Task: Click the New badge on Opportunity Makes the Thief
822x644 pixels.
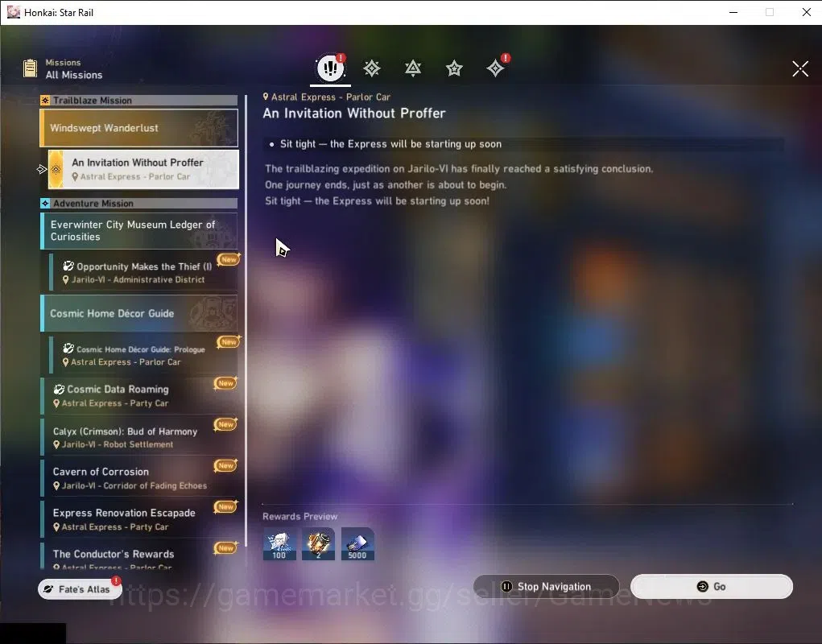Action: click(x=229, y=259)
